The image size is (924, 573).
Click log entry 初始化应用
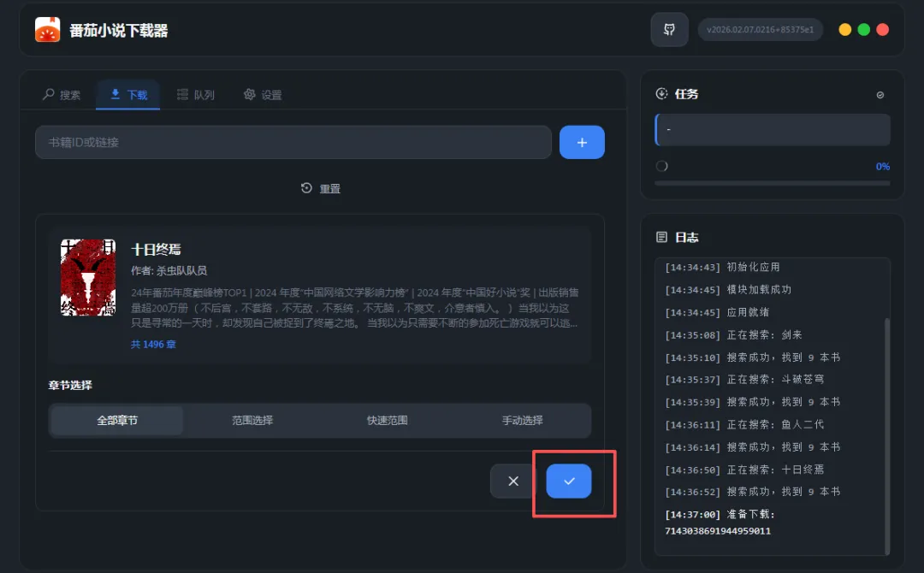(x=722, y=267)
